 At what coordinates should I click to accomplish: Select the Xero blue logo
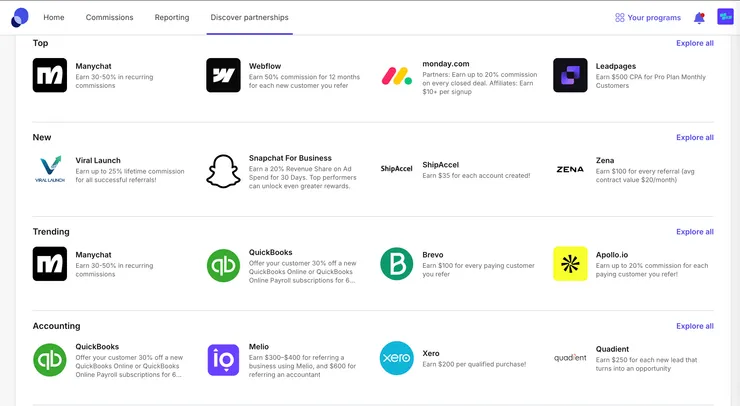pyautogui.click(x=397, y=359)
